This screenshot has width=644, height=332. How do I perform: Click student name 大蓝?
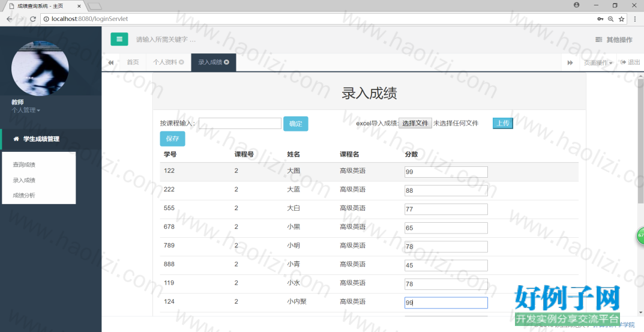(293, 190)
